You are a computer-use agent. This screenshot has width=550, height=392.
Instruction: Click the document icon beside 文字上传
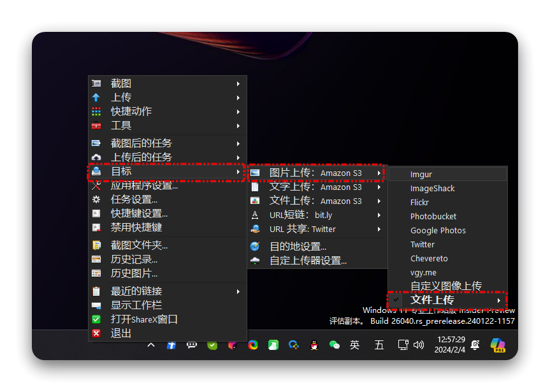(x=255, y=187)
